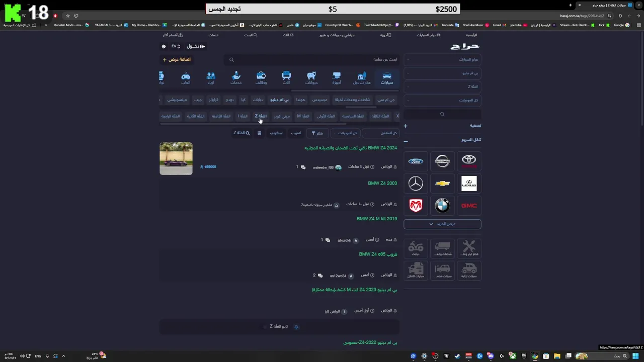
Task: Open the بي ام دبليو sidebar dropdown
Action: point(442,73)
